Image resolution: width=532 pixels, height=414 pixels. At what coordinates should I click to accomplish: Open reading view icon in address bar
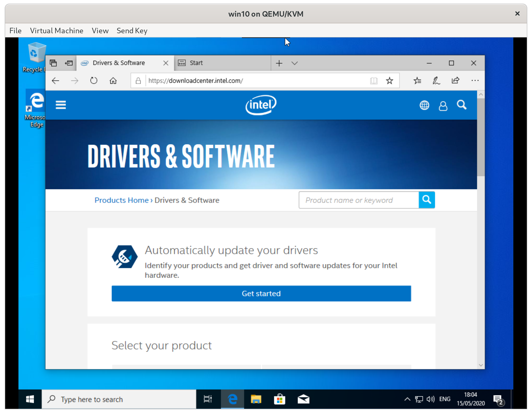point(374,81)
